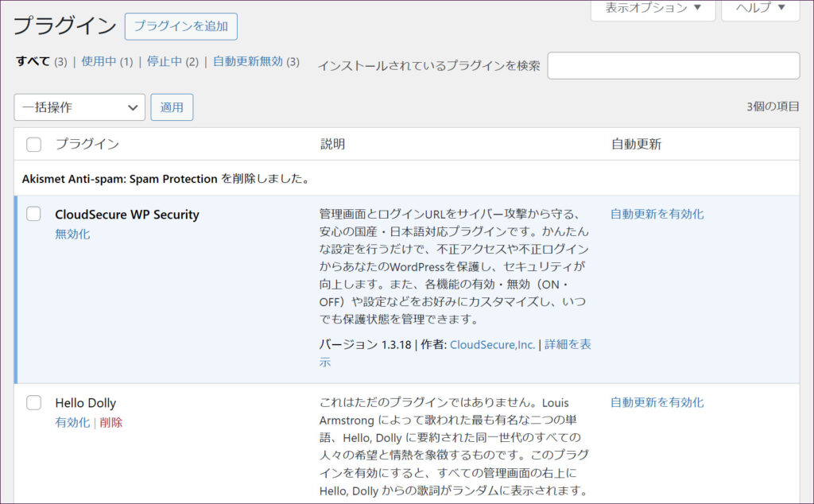Select the すべて filter tab

(x=33, y=61)
